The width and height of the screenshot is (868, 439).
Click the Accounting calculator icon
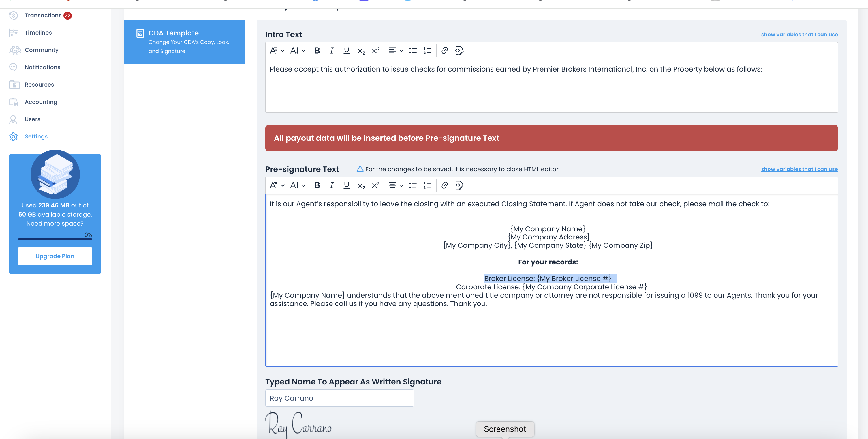tap(14, 102)
